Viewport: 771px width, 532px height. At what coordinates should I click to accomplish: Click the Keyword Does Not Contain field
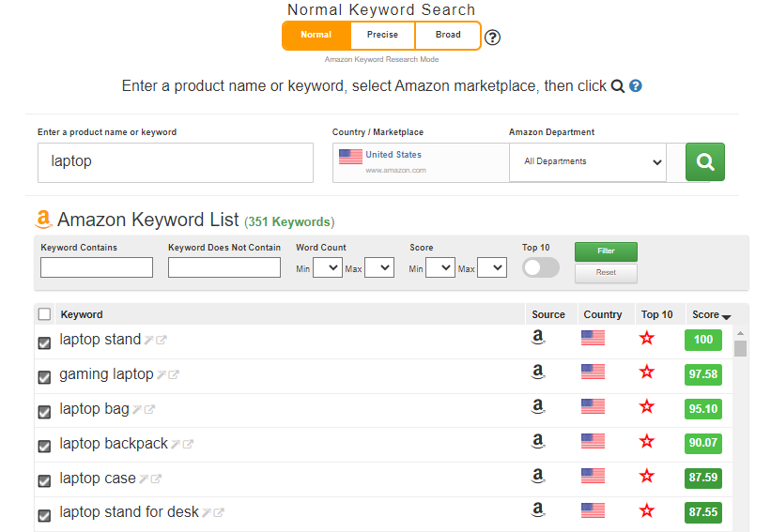pos(224,267)
